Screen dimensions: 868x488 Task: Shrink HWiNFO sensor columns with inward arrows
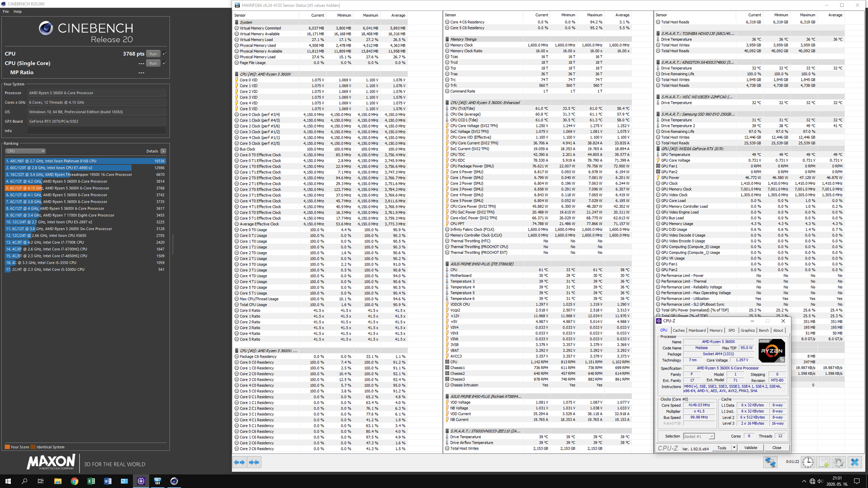click(254, 462)
